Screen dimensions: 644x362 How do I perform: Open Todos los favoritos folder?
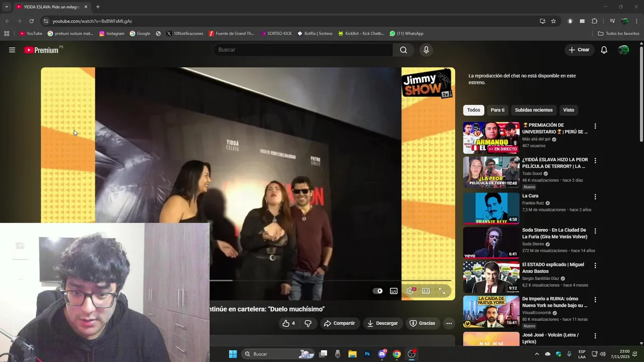[x=618, y=34]
